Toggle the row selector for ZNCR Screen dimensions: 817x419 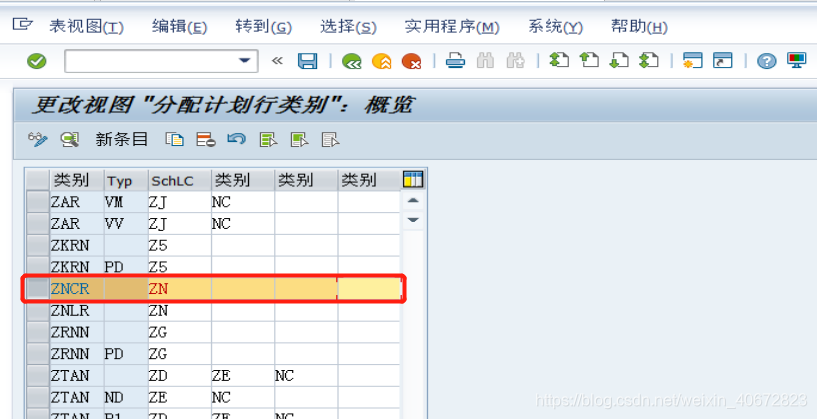point(38,289)
